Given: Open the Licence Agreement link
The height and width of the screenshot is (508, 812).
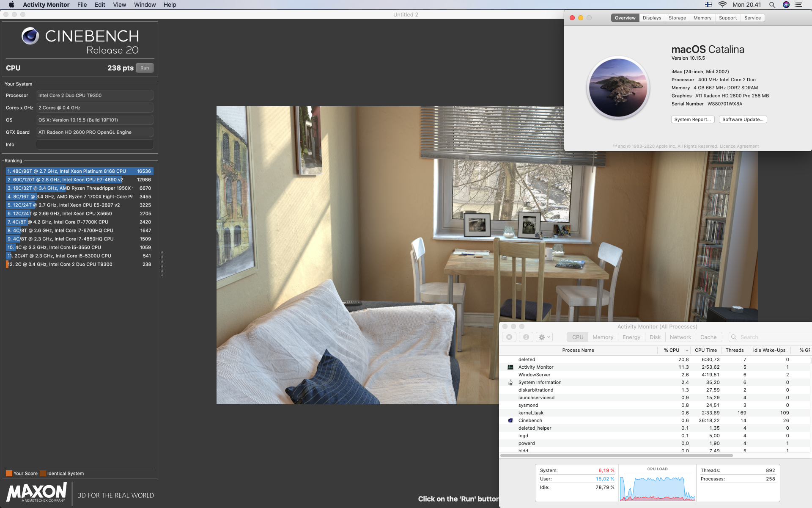Looking at the screenshot, I should [x=739, y=146].
